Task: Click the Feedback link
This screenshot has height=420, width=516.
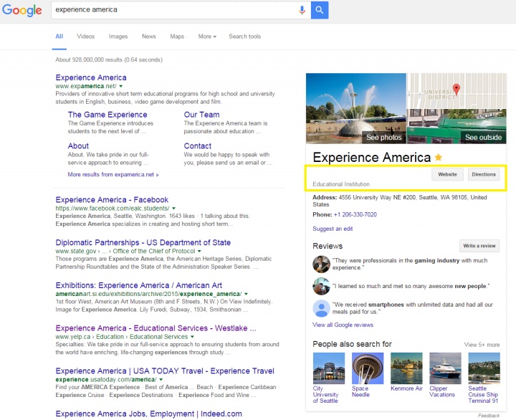Action: pos(489,416)
